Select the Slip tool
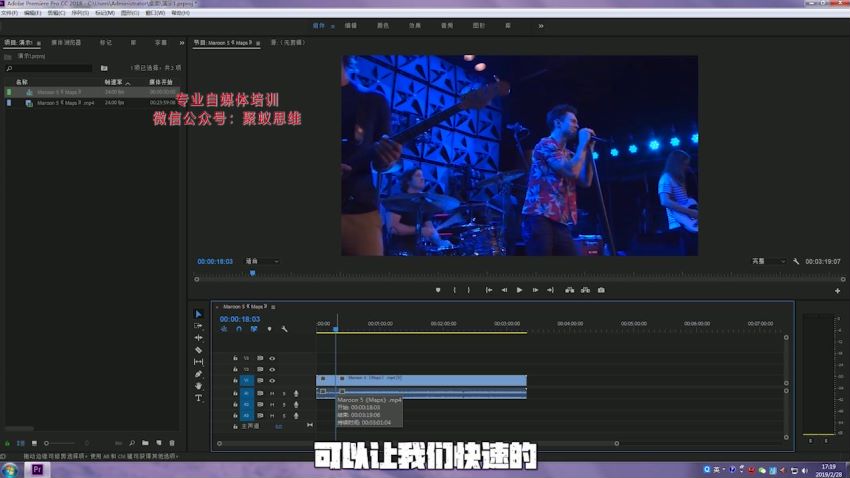The height and width of the screenshot is (478, 850). pos(198,362)
